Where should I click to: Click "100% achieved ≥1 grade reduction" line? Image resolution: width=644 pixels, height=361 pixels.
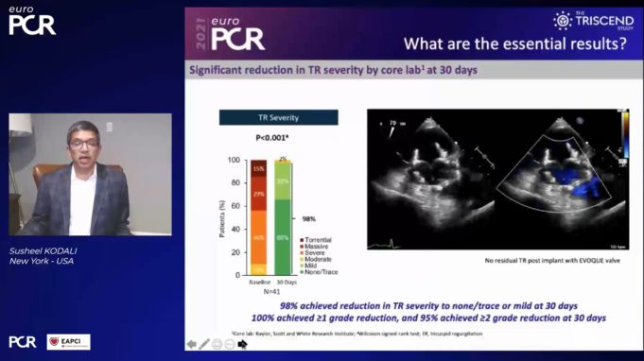click(x=428, y=318)
